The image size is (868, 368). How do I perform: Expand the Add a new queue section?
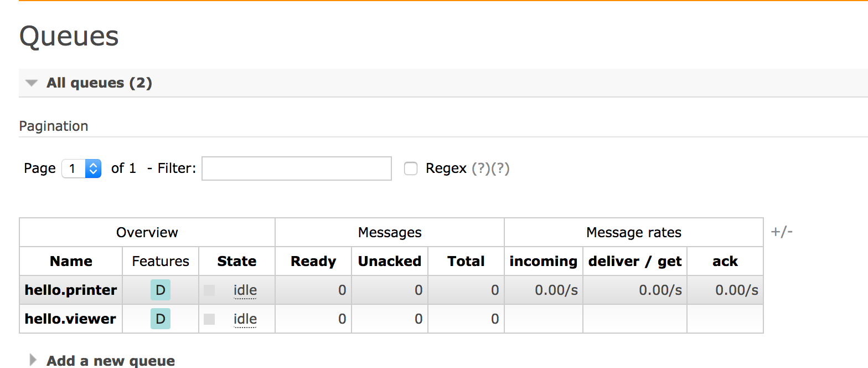tap(33, 360)
